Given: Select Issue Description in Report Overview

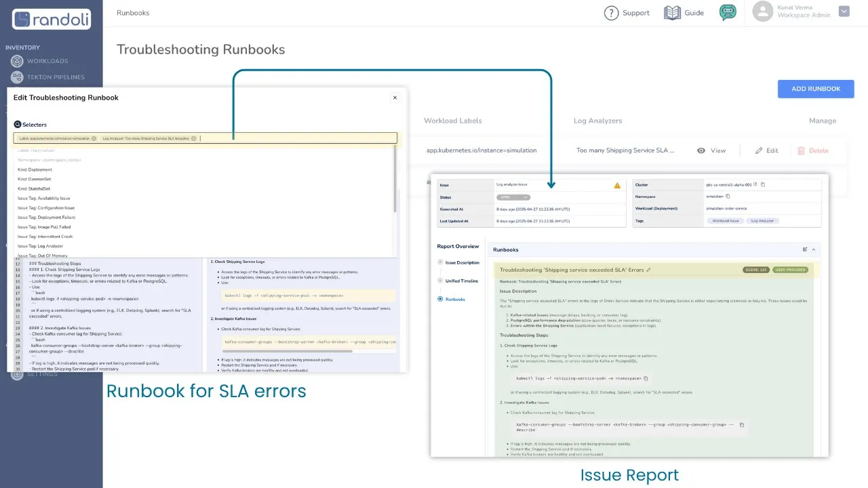Looking at the screenshot, I should click(x=458, y=262).
